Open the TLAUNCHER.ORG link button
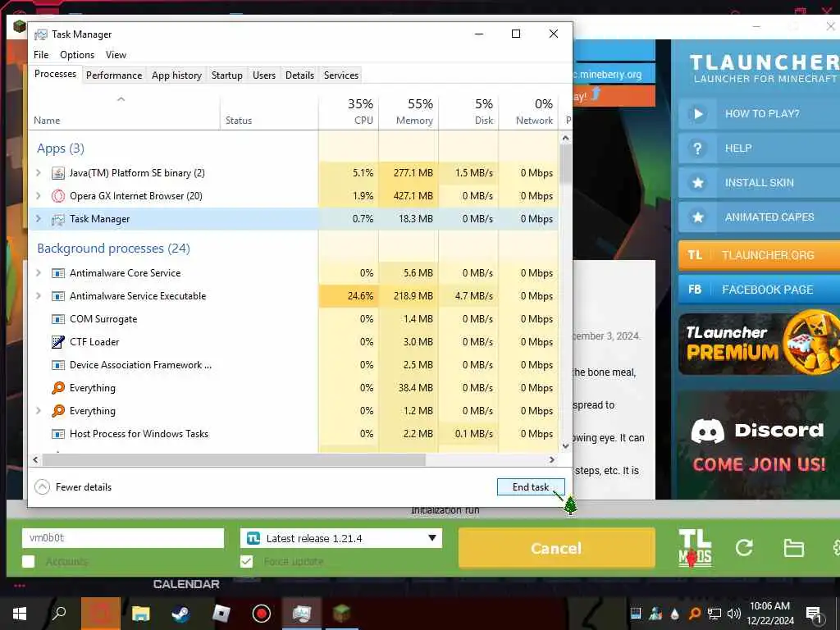Image resolution: width=840 pixels, height=630 pixels. point(759,255)
